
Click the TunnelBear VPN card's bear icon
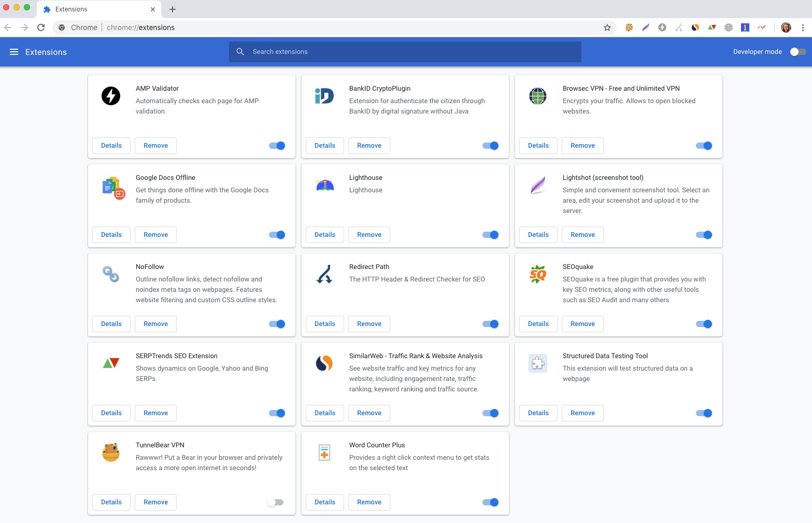point(111,453)
